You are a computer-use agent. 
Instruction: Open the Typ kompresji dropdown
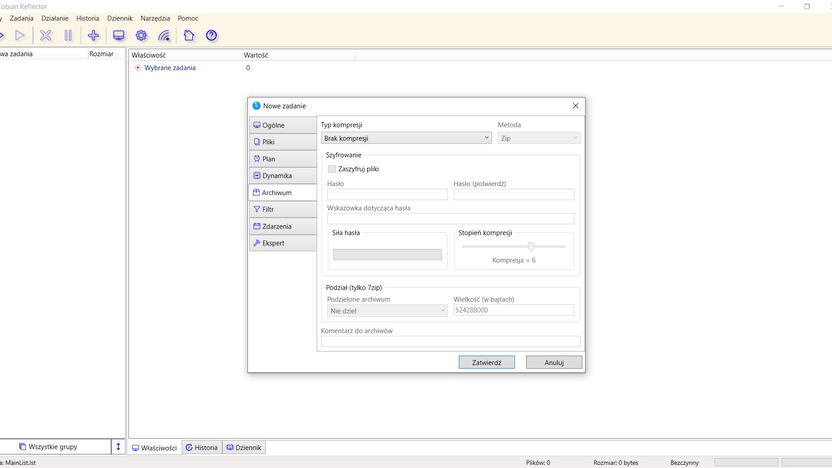tap(406, 138)
